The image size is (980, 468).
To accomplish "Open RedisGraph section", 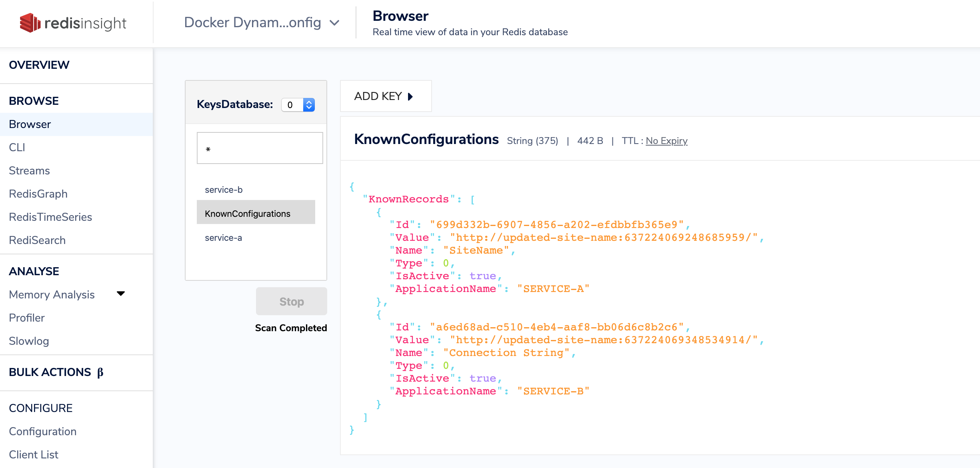I will click(38, 194).
